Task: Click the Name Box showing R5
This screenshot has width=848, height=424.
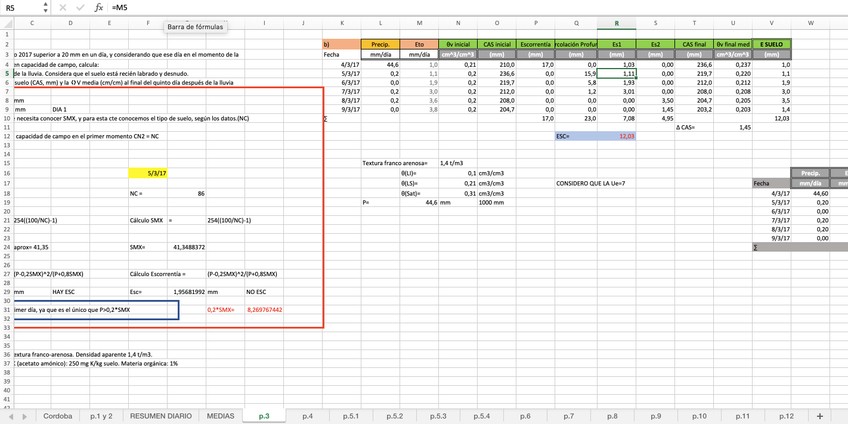Action: [20, 7]
